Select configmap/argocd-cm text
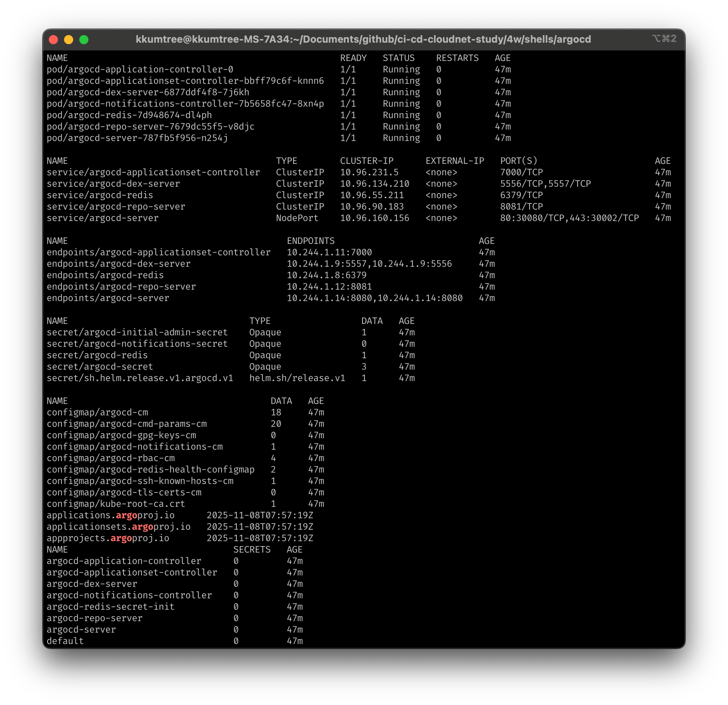728x705 pixels. pyautogui.click(x=98, y=413)
